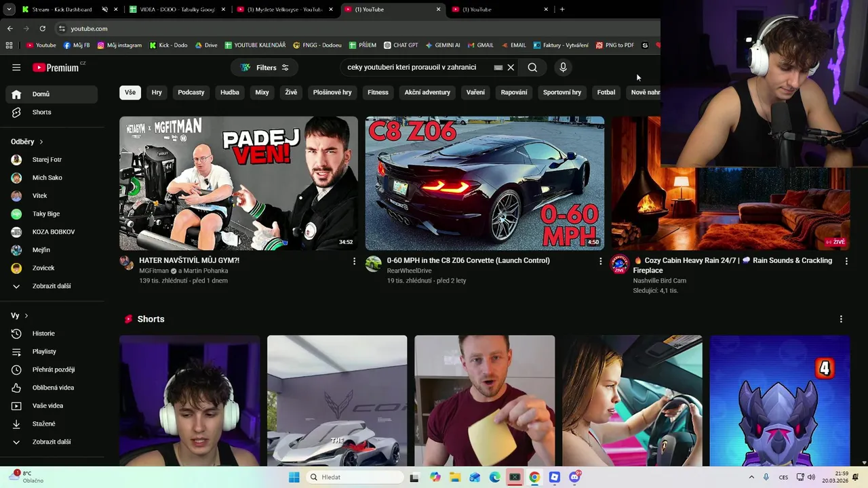
Task: Select the Podcasty category chip
Action: [x=191, y=92]
